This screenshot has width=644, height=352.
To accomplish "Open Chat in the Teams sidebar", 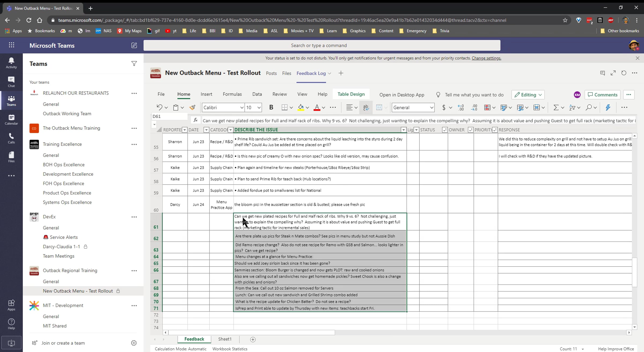I will coord(11,82).
